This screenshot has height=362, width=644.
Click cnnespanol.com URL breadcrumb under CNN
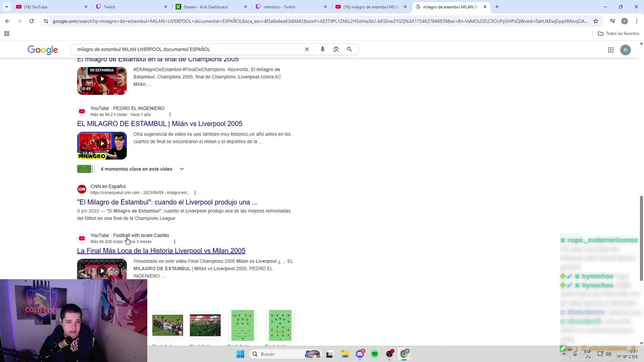tap(140, 193)
